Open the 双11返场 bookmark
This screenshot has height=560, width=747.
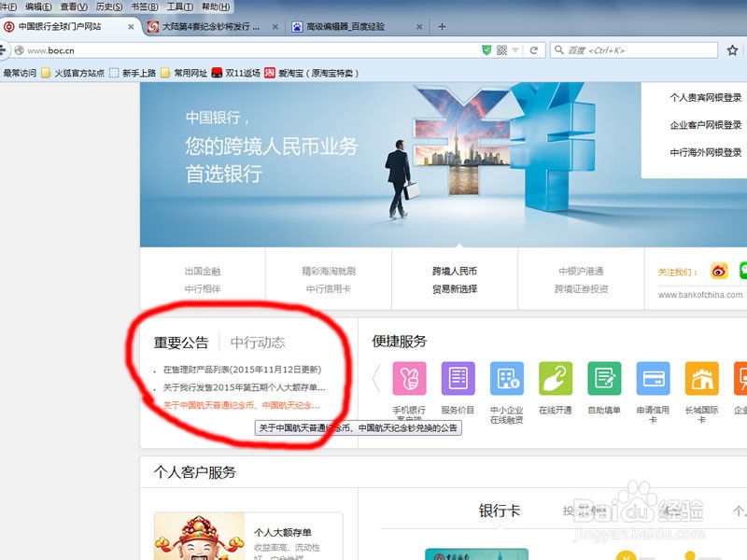coord(236,73)
